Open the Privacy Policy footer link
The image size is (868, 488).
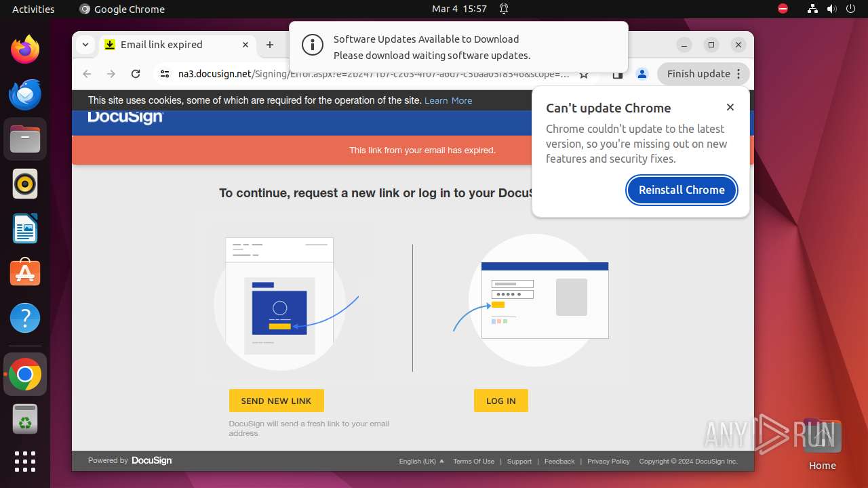(x=608, y=461)
